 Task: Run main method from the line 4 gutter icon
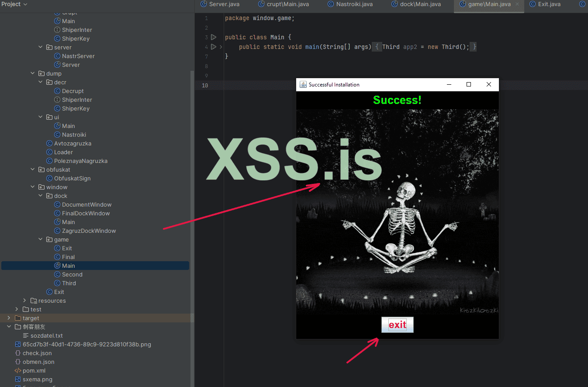click(214, 47)
